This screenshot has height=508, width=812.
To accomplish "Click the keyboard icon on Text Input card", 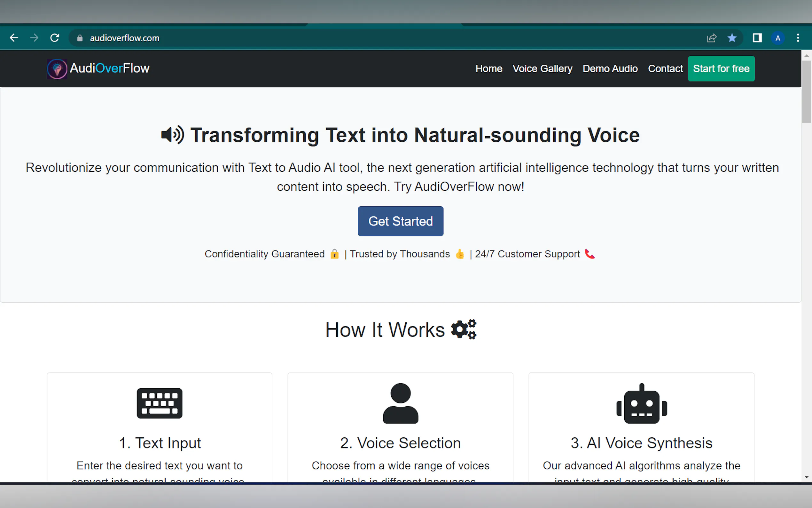I will click(x=160, y=403).
